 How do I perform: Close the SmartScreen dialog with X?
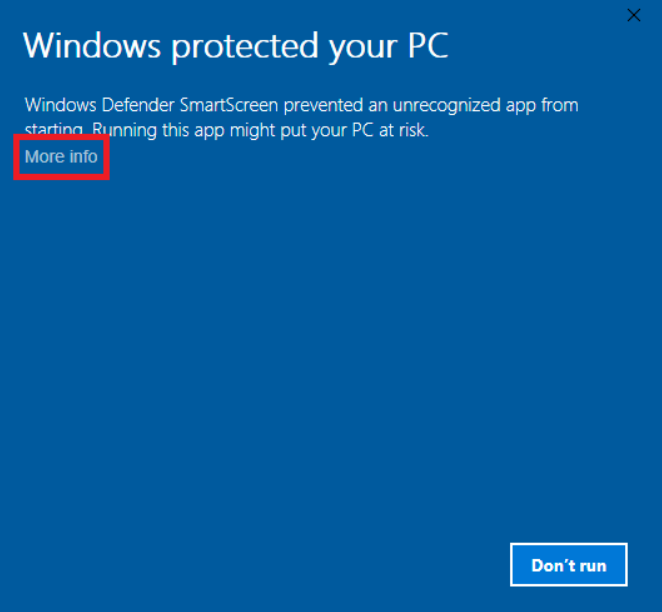pyautogui.click(x=633, y=15)
